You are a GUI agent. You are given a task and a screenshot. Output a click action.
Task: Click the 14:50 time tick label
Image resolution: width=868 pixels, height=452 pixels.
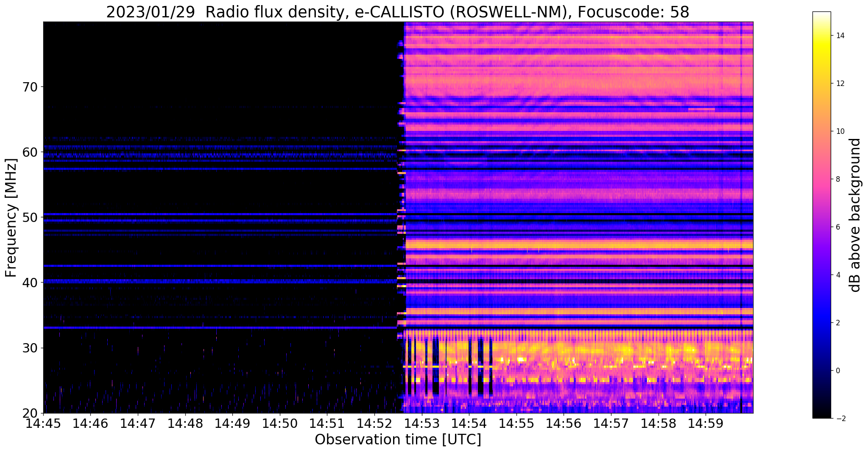pyautogui.click(x=280, y=423)
